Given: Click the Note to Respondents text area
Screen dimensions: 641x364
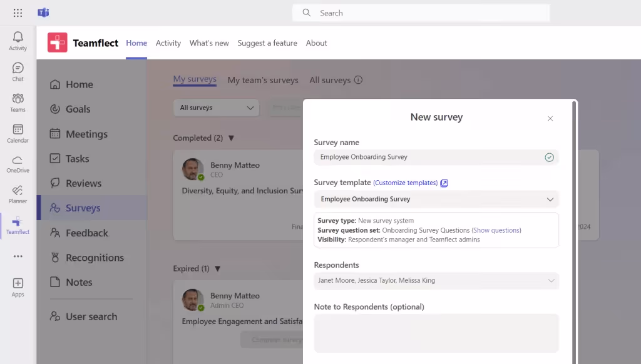Looking at the screenshot, I should [x=436, y=333].
